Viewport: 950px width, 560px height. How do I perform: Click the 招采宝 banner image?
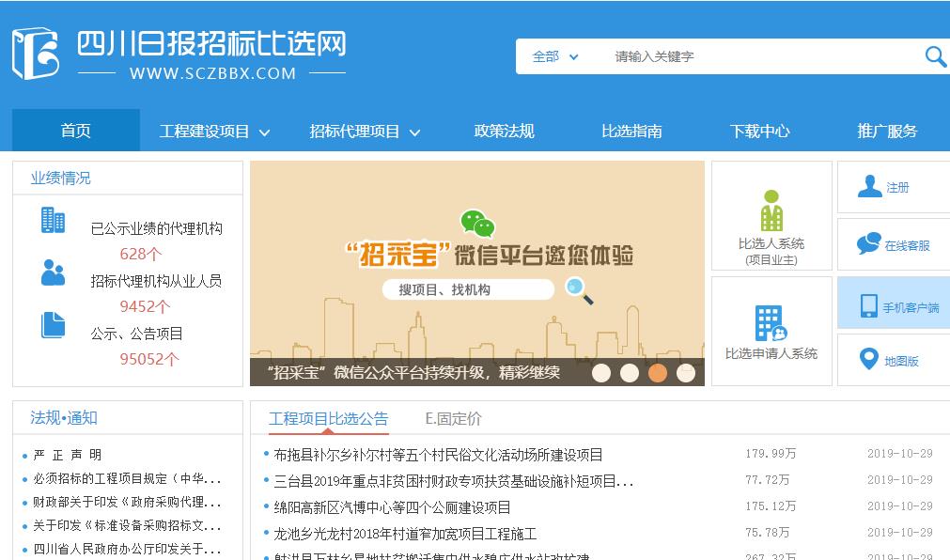click(x=476, y=273)
